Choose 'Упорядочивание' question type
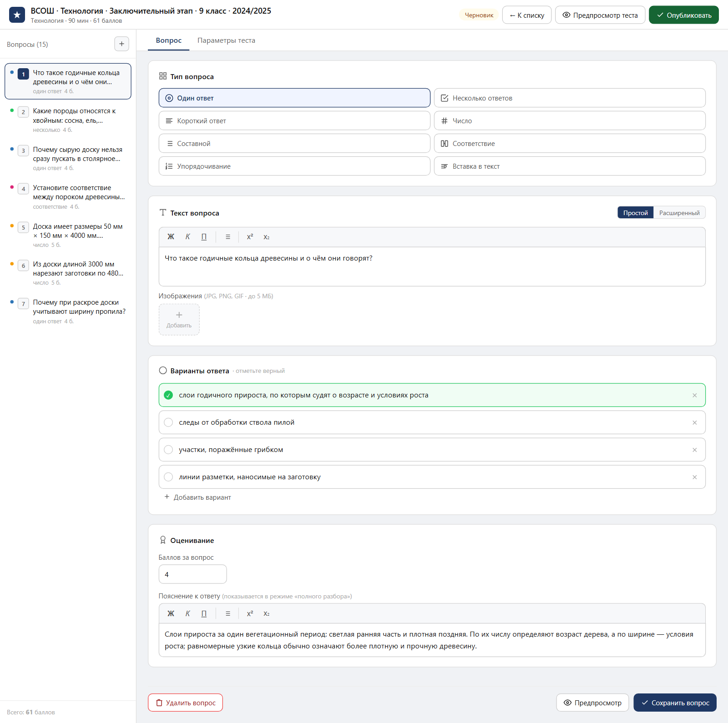Screen dimensions: 728x723 pos(294,166)
